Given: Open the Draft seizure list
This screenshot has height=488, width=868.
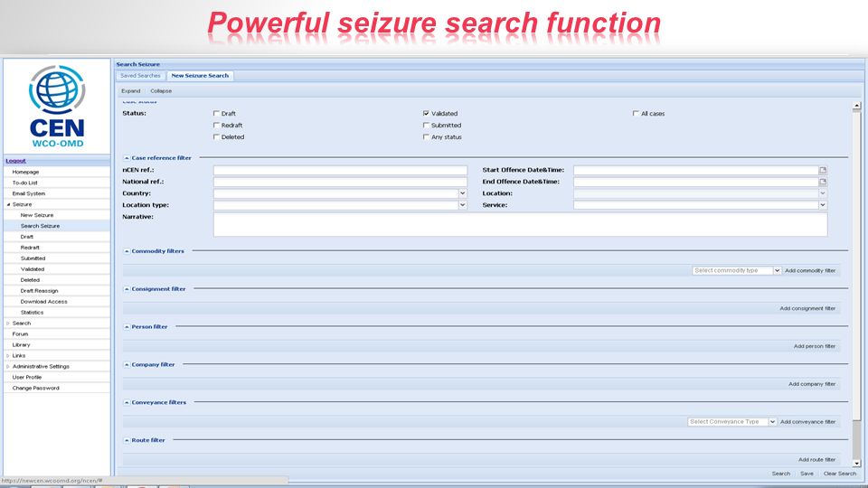Looking at the screenshot, I should pos(27,237).
